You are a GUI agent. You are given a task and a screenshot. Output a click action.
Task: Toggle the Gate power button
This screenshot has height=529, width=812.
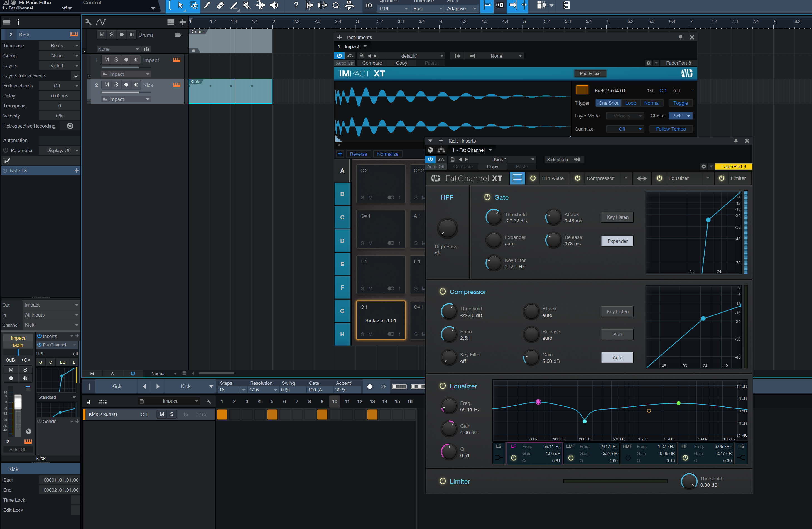pos(487,197)
